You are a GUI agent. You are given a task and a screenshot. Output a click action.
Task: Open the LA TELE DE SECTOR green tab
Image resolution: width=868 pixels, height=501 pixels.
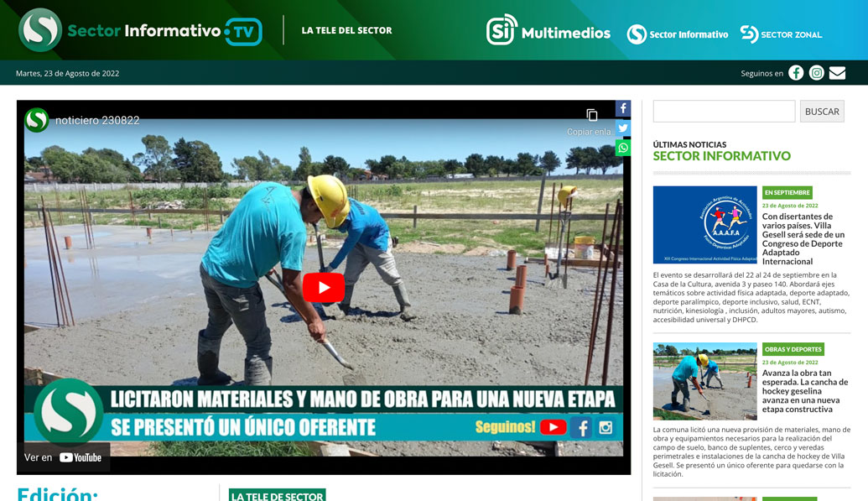pyautogui.click(x=277, y=496)
